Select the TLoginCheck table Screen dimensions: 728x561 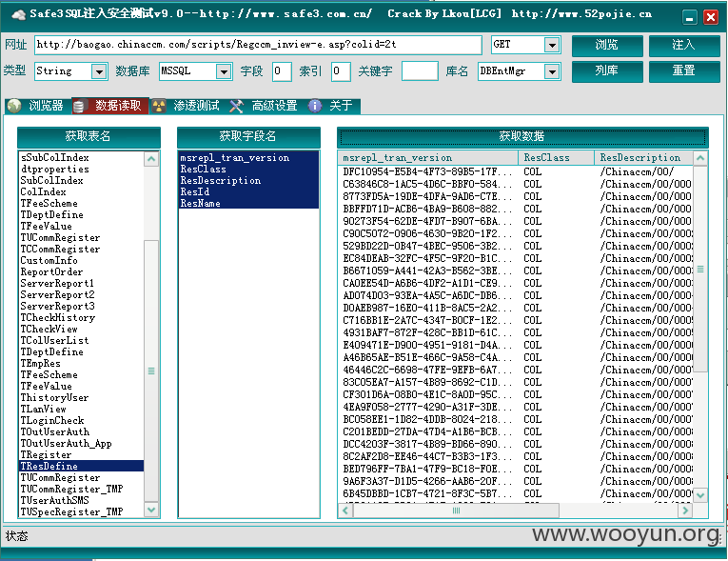[81, 421]
